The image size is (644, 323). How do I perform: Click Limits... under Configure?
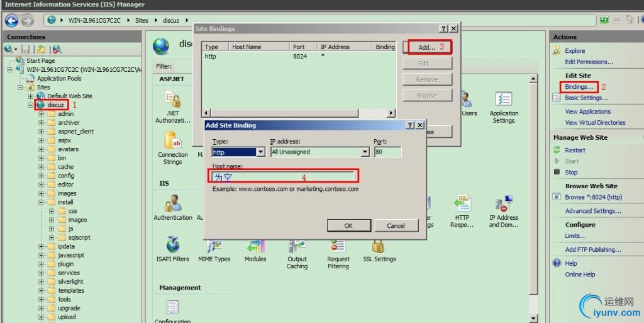point(575,236)
